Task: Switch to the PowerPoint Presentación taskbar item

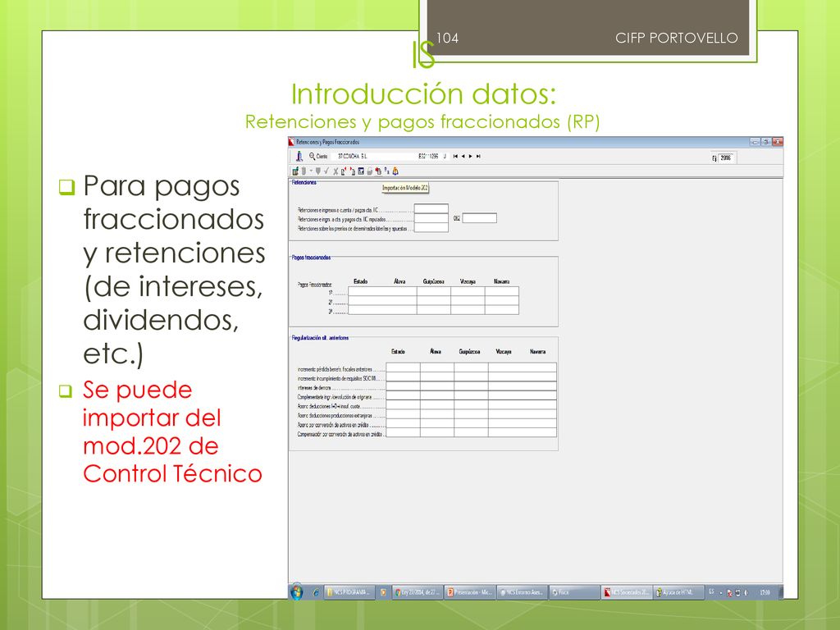Action: pyautogui.click(x=470, y=592)
